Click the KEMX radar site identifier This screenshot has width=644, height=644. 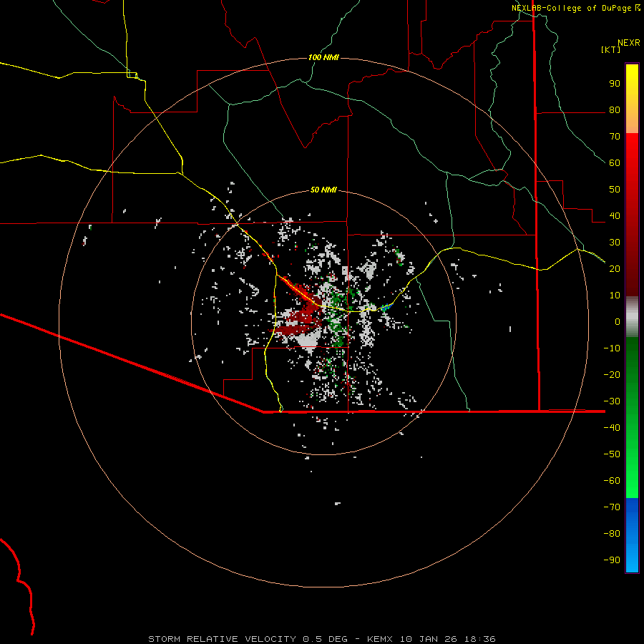[x=380, y=639]
